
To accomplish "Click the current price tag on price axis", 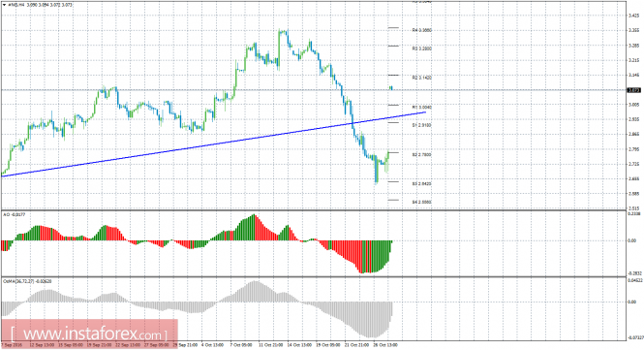I will click(634, 90).
